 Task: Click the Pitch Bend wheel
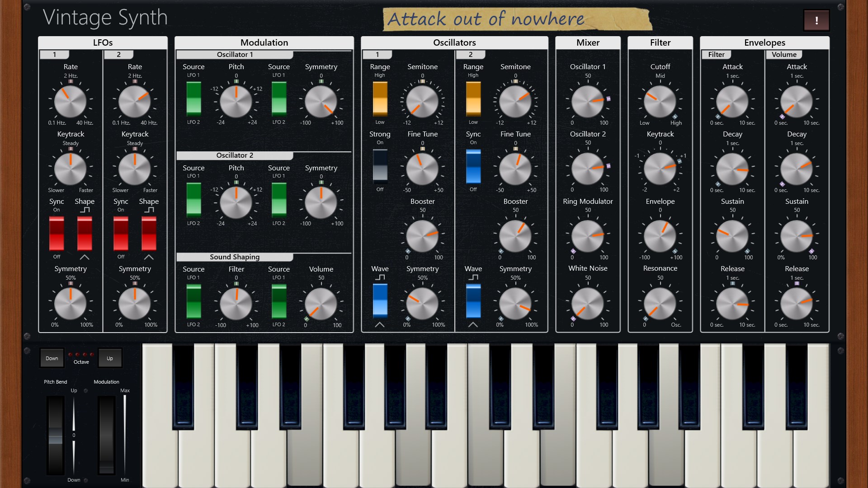[56, 435]
